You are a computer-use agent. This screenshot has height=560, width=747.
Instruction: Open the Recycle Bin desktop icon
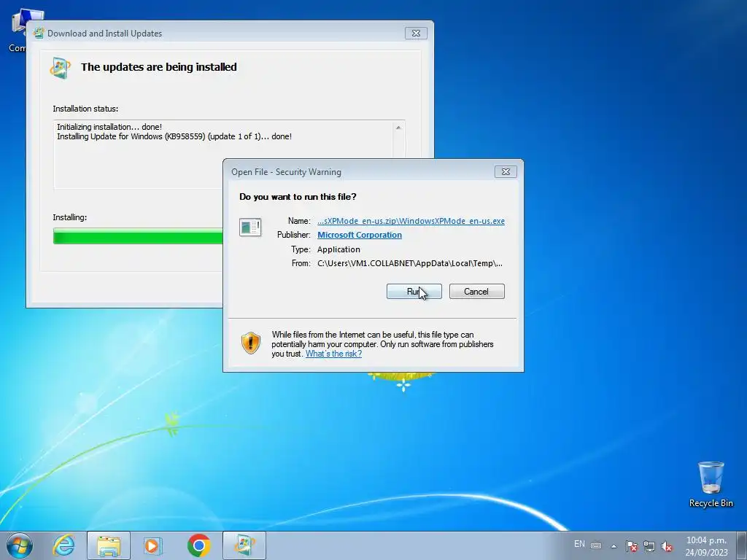[711, 484]
